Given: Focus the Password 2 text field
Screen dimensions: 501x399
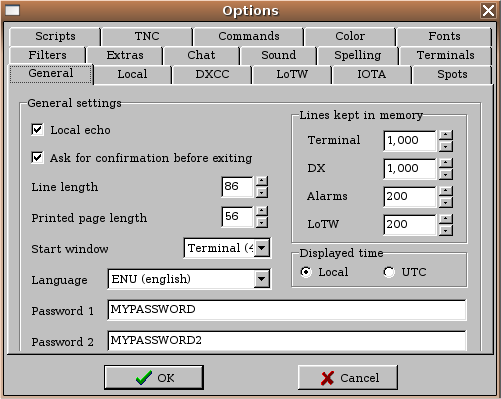Looking at the screenshot, I should point(287,340).
